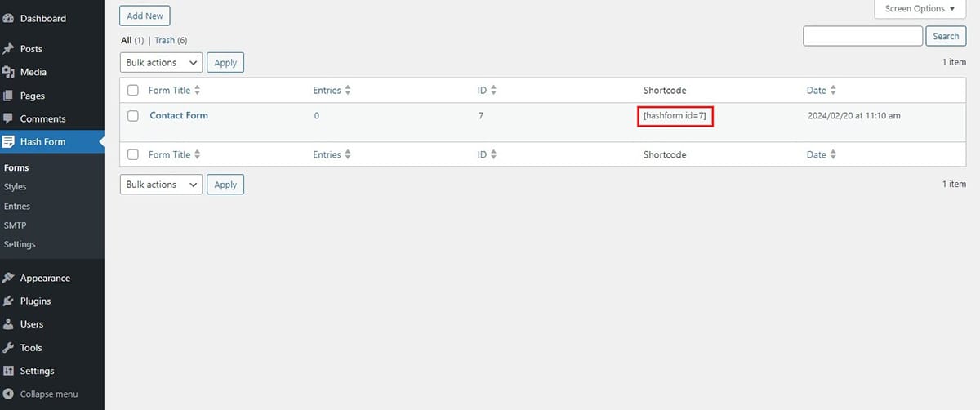Click the Comments speech bubble icon
This screenshot has width=980, height=410.
click(8, 118)
